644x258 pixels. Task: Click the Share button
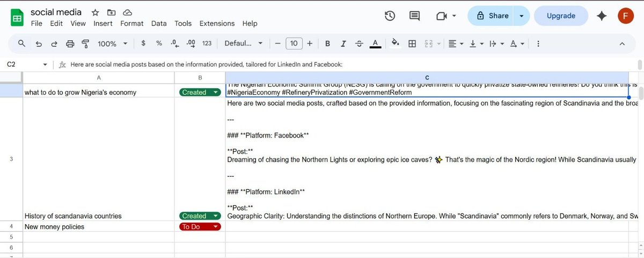point(491,16)
